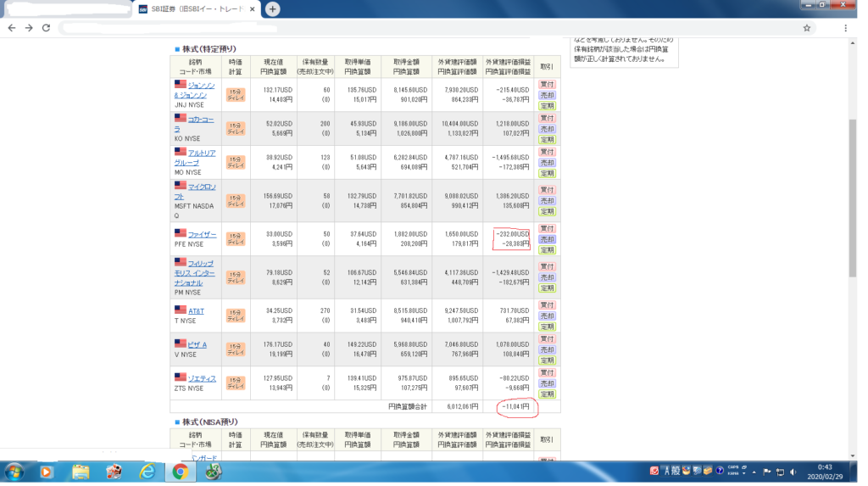Click the 15分ディレイ badge in PM row

(x=236, y=277)
